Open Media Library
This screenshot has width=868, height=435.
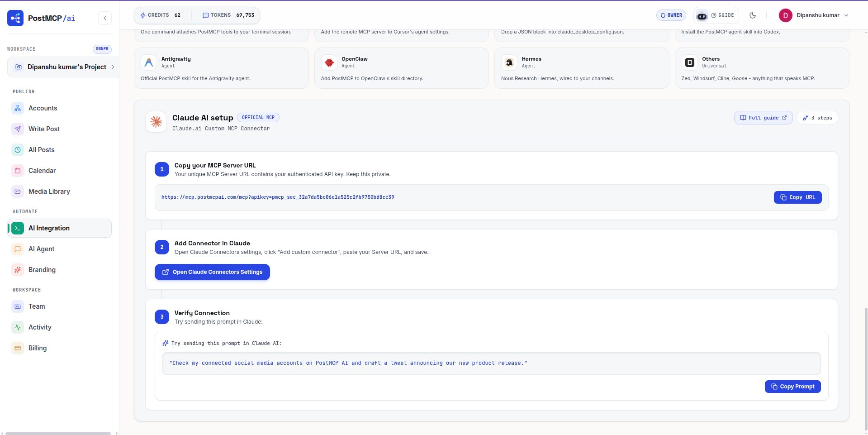[x=59, y=191]
